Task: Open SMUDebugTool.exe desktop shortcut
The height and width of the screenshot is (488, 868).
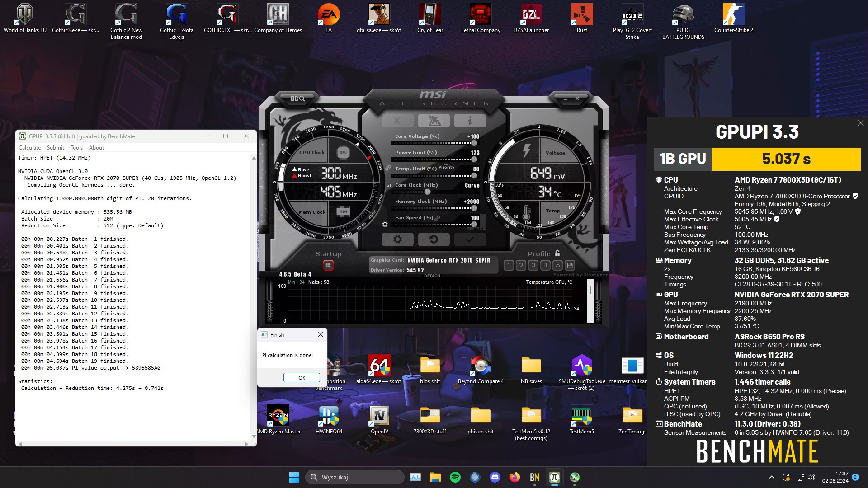Action: 582,373
